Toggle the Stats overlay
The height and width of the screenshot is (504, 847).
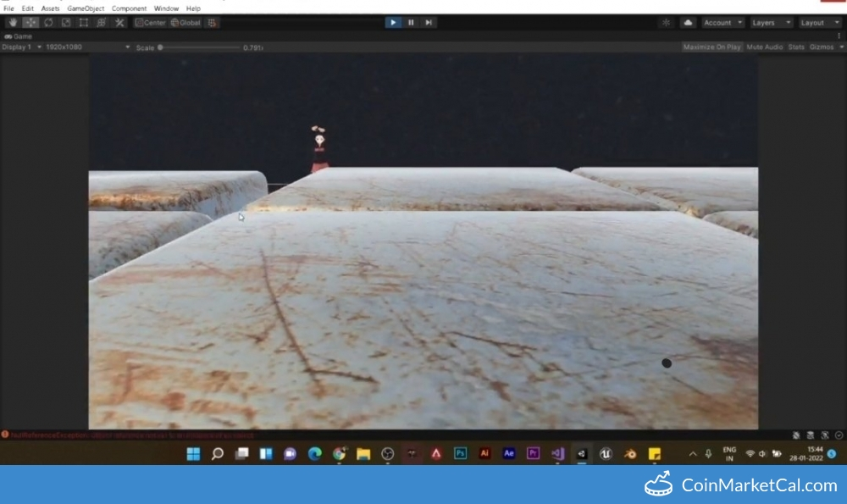(x=796, y=47)
